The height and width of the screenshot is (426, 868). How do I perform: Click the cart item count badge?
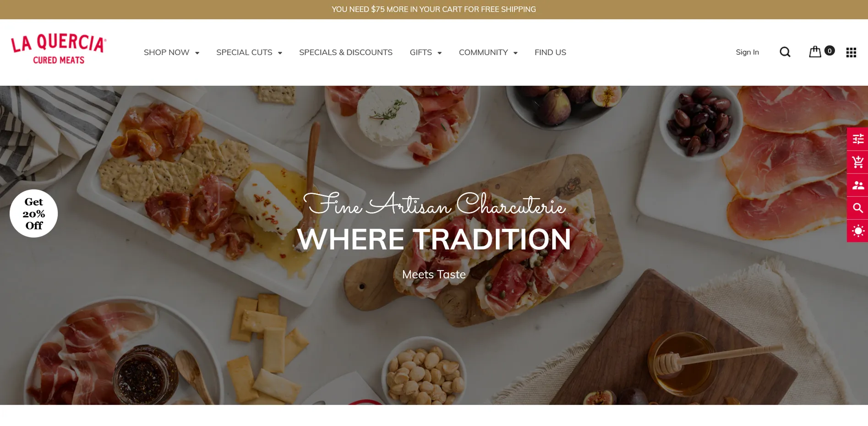click(x=829, y=51)
